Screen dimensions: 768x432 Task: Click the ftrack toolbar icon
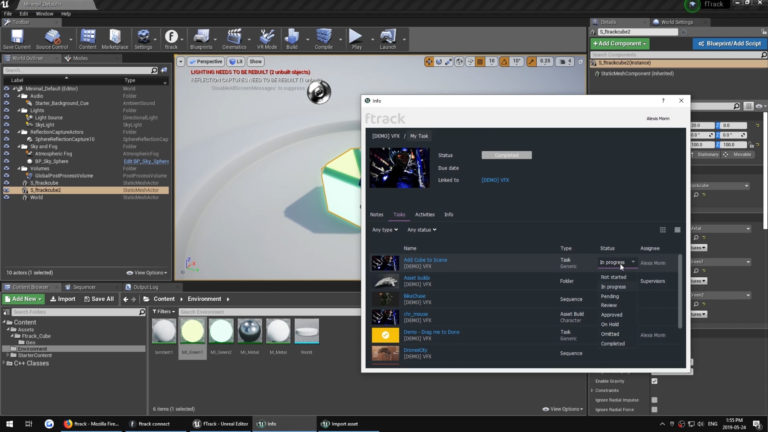click(171, 39)
